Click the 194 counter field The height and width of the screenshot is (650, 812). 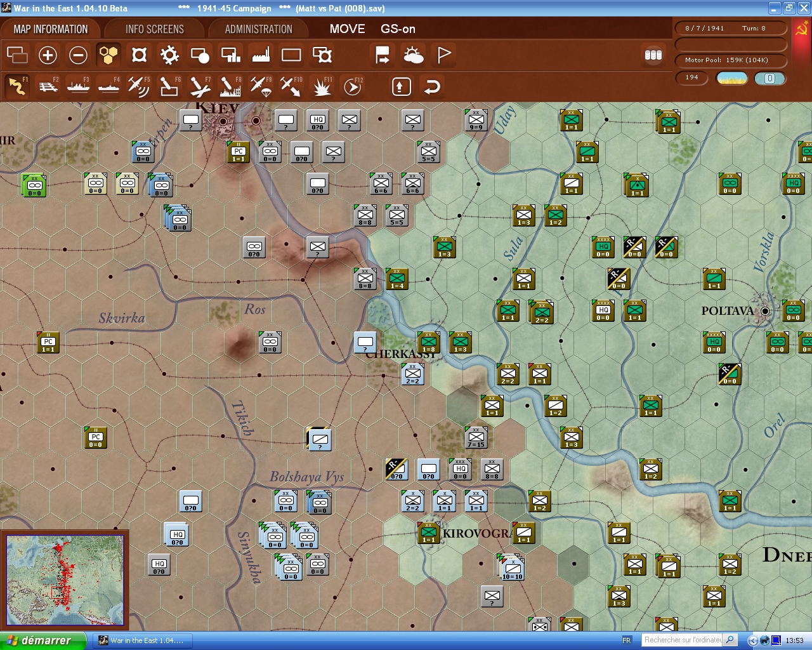pos(692,77)
